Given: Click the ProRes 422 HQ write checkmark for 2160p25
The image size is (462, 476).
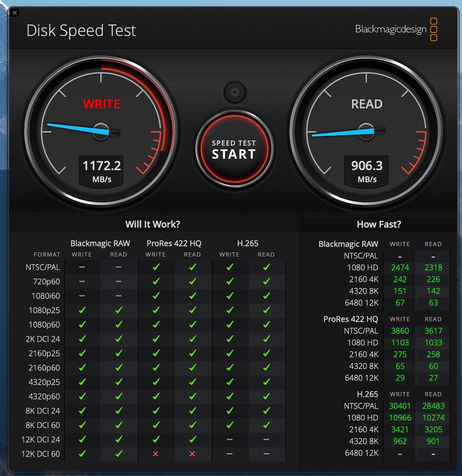Looking at the screenshot, I should (156, 353).
